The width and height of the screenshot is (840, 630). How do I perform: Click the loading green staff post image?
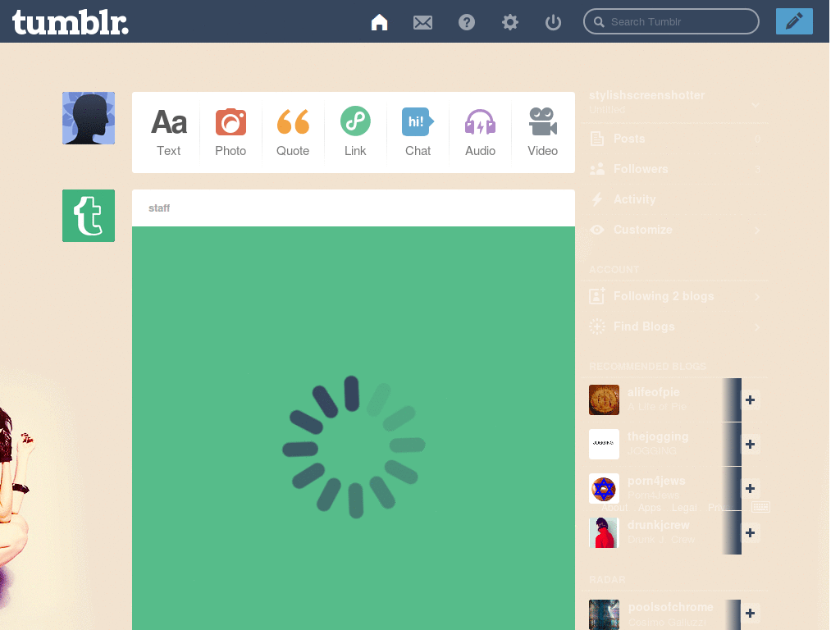(x=354, y=428)
